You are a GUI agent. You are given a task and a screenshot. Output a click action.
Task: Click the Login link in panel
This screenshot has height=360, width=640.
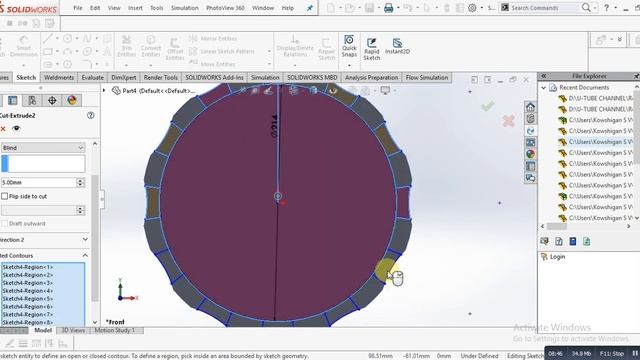[x=557, y=257]
